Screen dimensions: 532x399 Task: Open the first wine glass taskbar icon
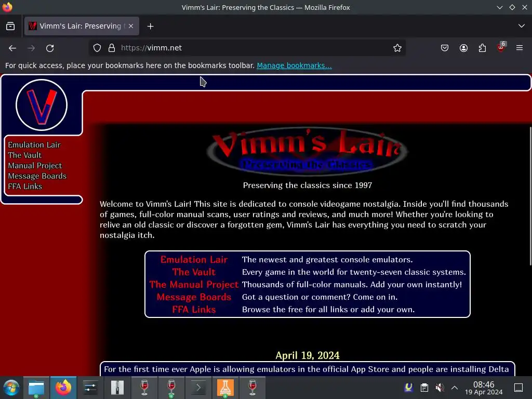[144, 388]
